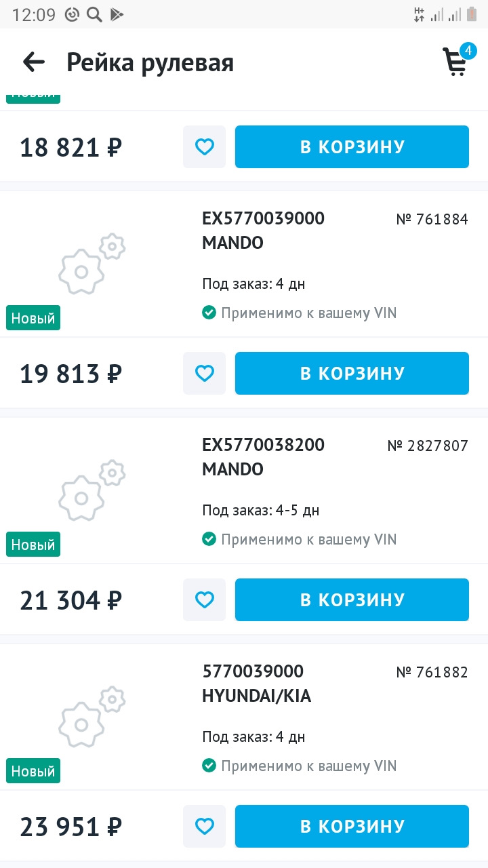Tap the VIN checkmark icon for HYUNDAI/KIA part
The width and height of the screenshot is (488, 868).
point(209,766)
